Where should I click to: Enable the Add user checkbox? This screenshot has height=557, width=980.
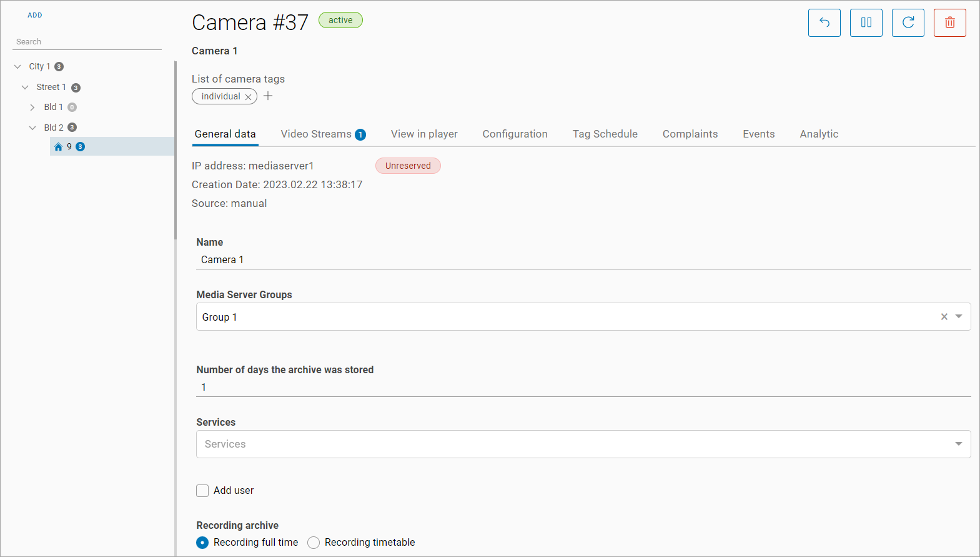click(202, 491)
